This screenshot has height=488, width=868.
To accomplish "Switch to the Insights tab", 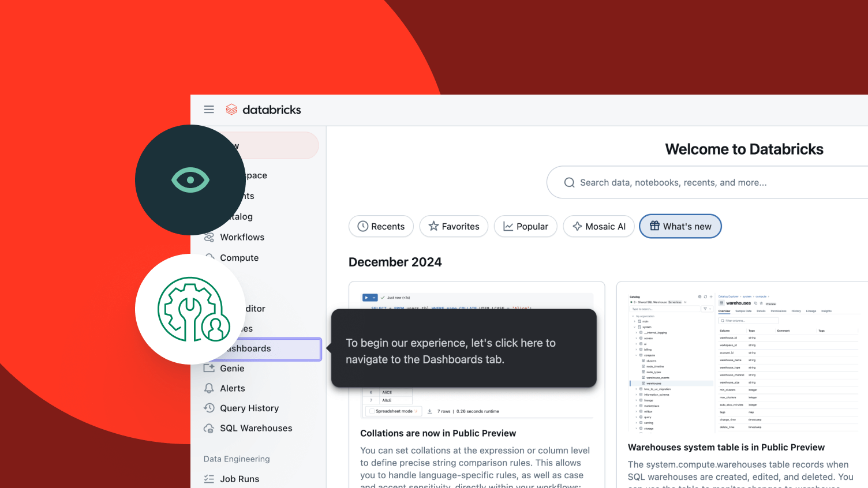I will (826, 311).
